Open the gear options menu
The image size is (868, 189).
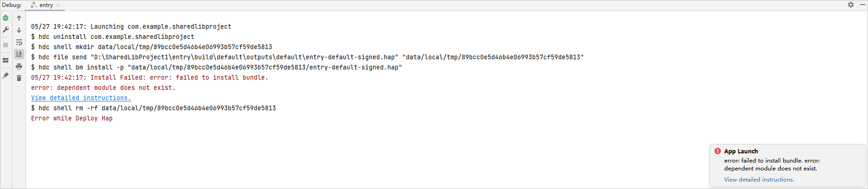tap(851, 5)
